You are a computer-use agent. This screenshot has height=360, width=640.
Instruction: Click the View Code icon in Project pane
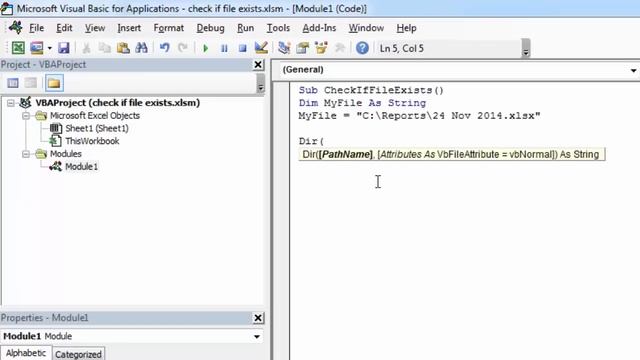pos(13,83)
